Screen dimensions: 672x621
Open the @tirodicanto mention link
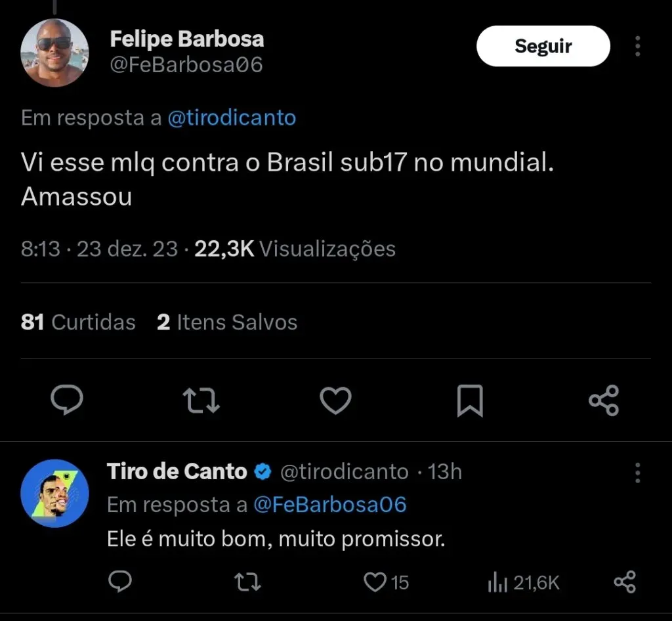coord(232,118)
